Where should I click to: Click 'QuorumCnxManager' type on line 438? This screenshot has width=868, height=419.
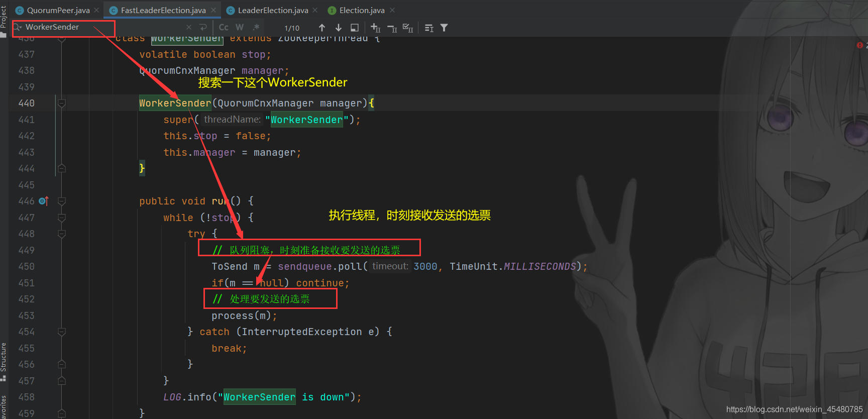187,71
